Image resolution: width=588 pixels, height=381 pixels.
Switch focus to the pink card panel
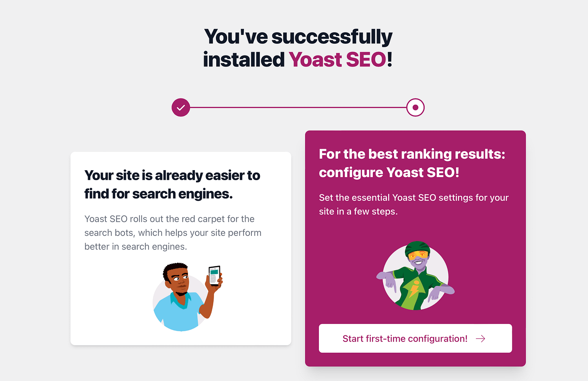(x=415, y=247)
